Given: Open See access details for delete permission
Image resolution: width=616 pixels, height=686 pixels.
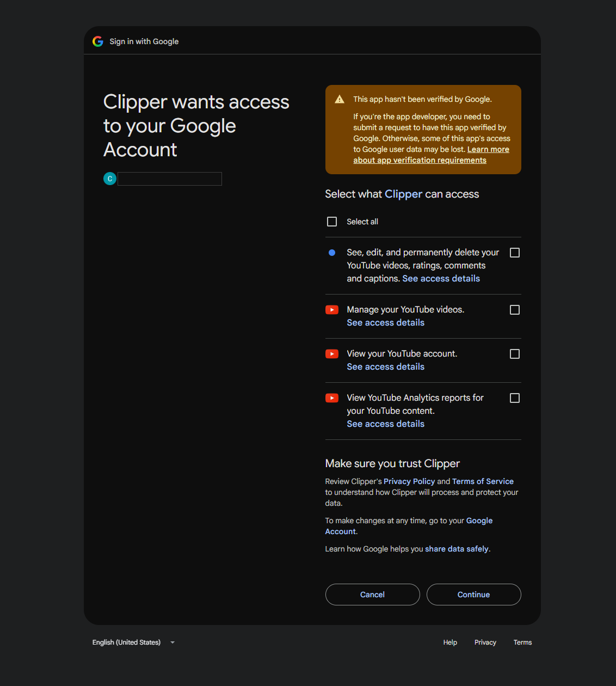Looking at the screenshot, I should pos(441,278).
